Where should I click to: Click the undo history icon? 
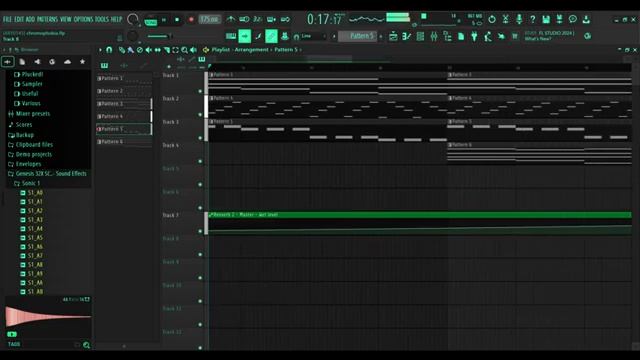click(491, 19)
